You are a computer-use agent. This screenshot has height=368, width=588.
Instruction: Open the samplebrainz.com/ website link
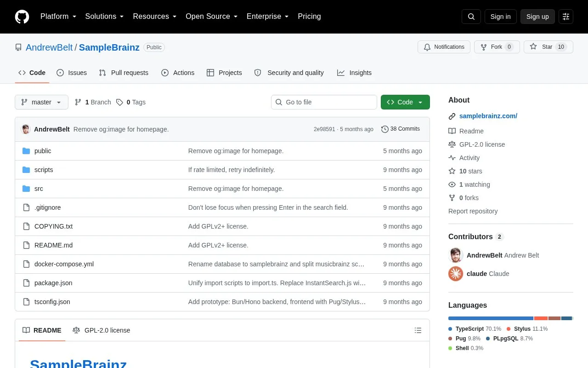coord(488,116)
